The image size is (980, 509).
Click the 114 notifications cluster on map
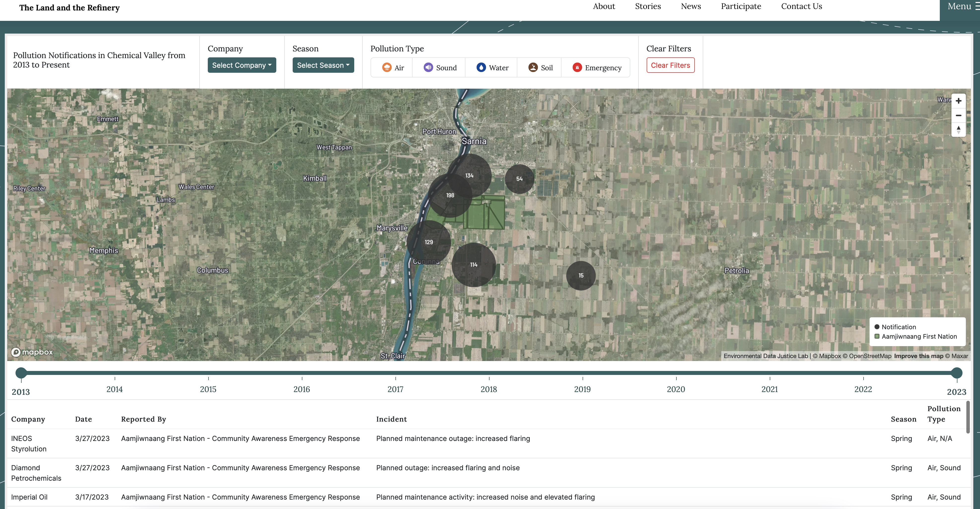474,265
